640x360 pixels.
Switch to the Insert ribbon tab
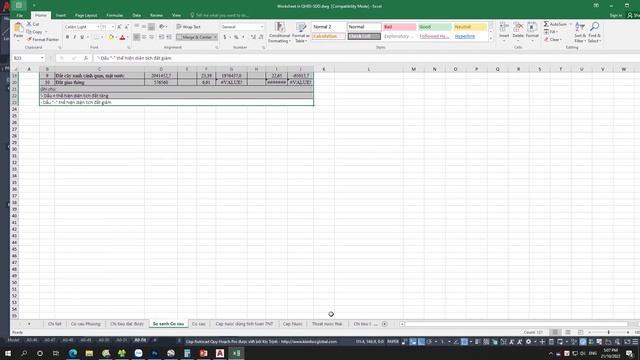click(x=60, y=15)
